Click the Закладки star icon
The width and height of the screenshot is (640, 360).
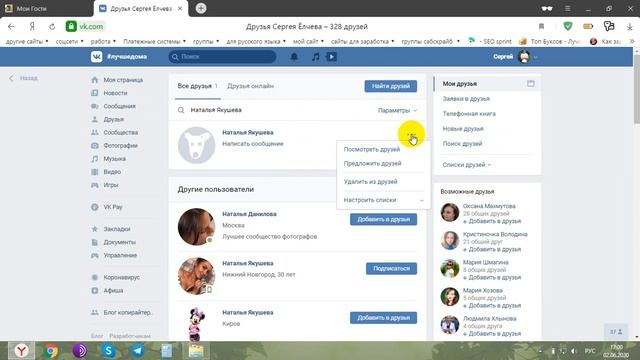coord(95,229)
